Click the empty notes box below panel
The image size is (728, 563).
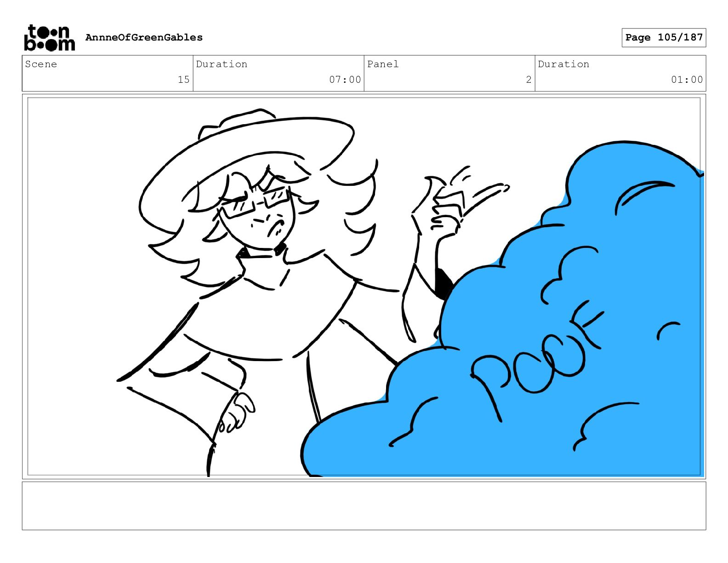tap(364, 506)
